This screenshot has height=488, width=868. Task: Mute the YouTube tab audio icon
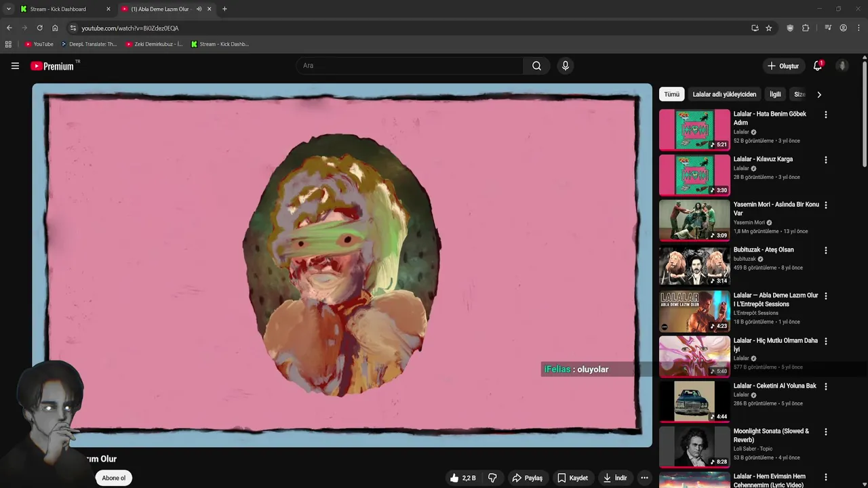pyautogui.click(x=199, y=9)
